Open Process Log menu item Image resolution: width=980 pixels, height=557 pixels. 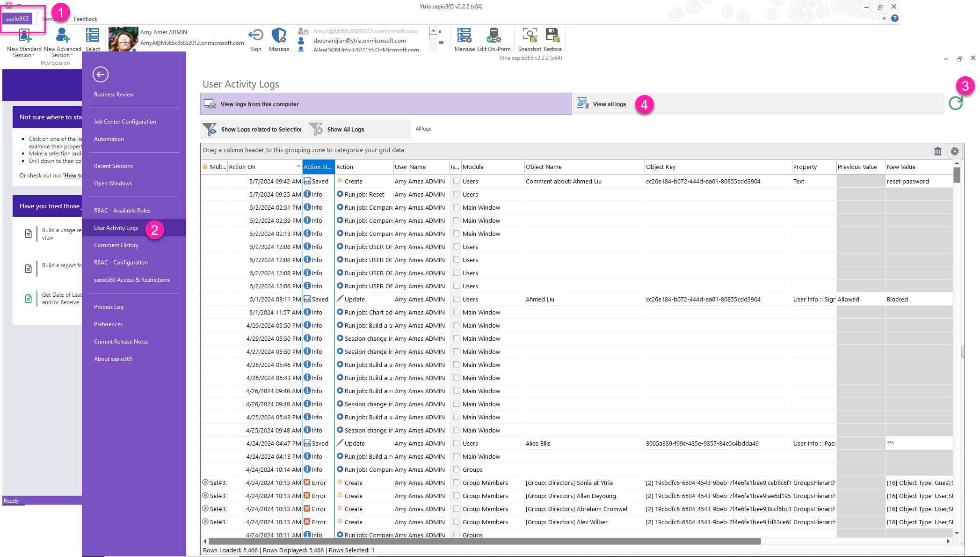point(109,307)
